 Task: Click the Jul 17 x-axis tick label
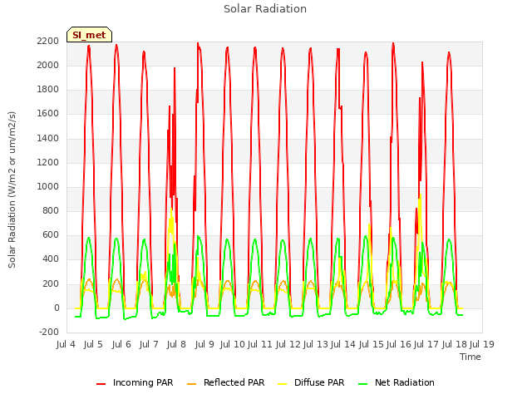[x=426, y=345]
